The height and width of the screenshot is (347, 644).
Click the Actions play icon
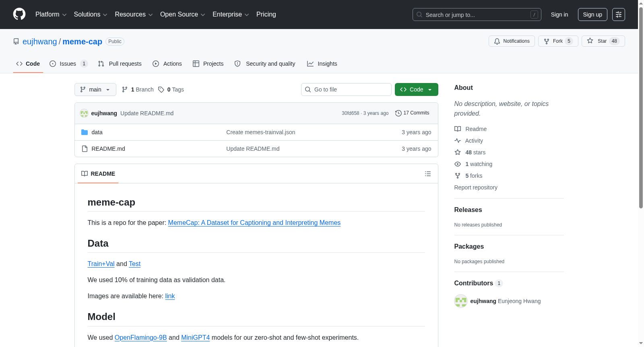pyautogui.click(x=156, y=64)
